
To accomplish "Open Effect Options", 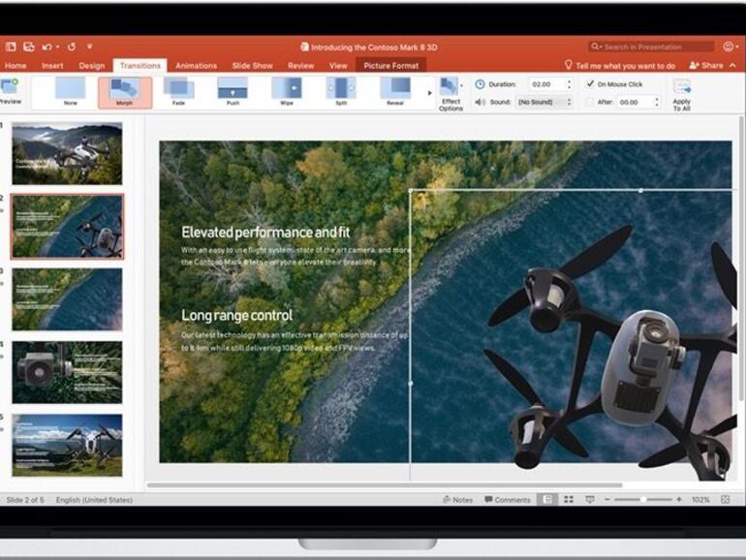I will click(451, 94).
